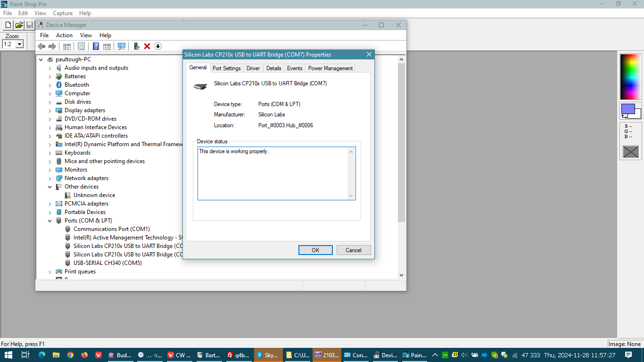Open the Zoom 1:2 dropdown

tap(19, 44)
